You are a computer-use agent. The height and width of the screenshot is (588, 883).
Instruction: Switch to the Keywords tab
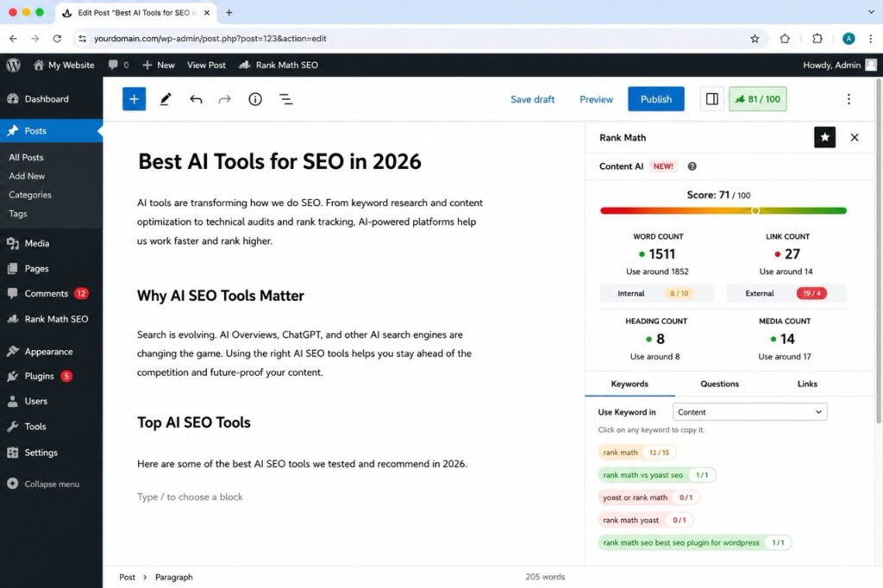[629, 384]
